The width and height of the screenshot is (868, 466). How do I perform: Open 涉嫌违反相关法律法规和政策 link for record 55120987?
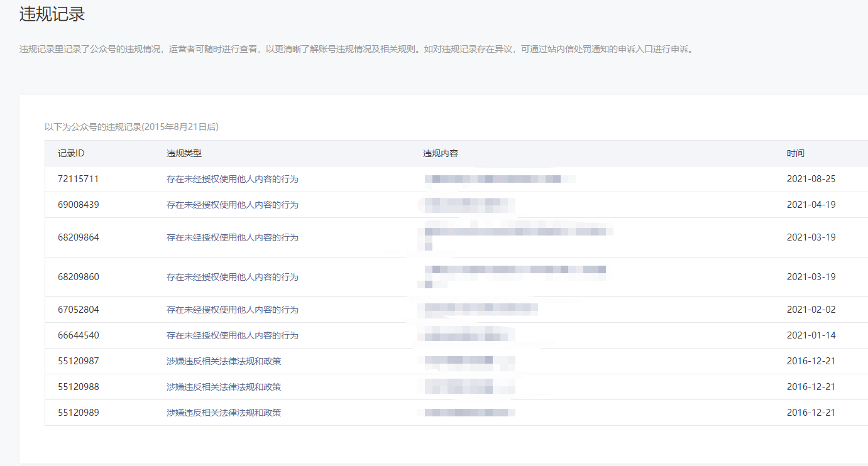click(223, 361)
